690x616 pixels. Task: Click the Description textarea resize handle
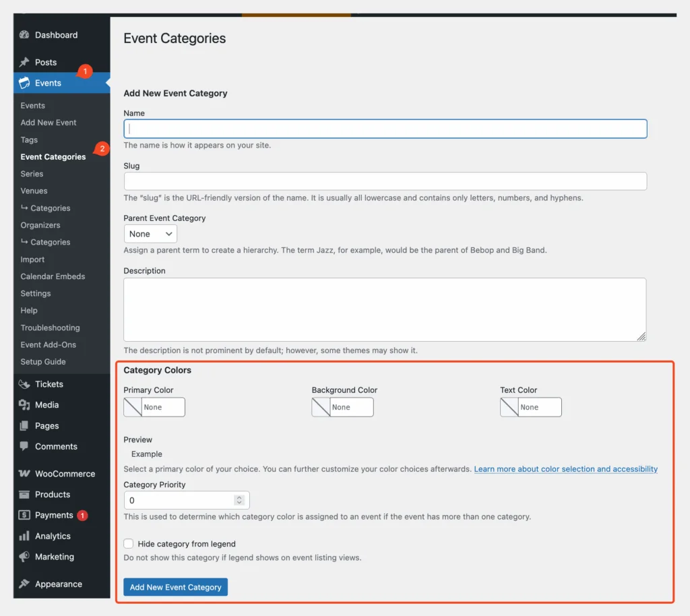click(641, 336)
